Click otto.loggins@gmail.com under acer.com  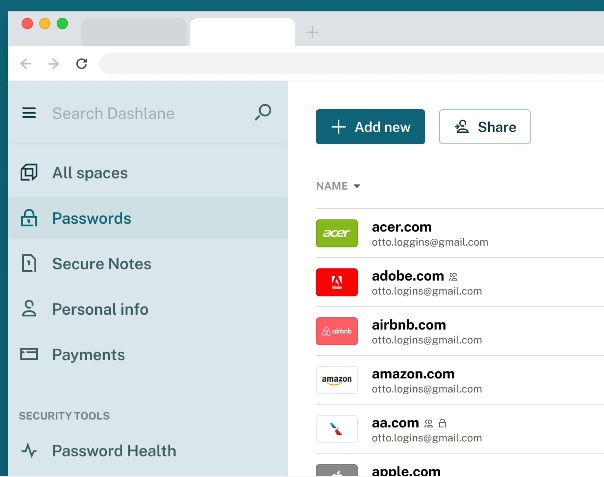click(430, 242)
